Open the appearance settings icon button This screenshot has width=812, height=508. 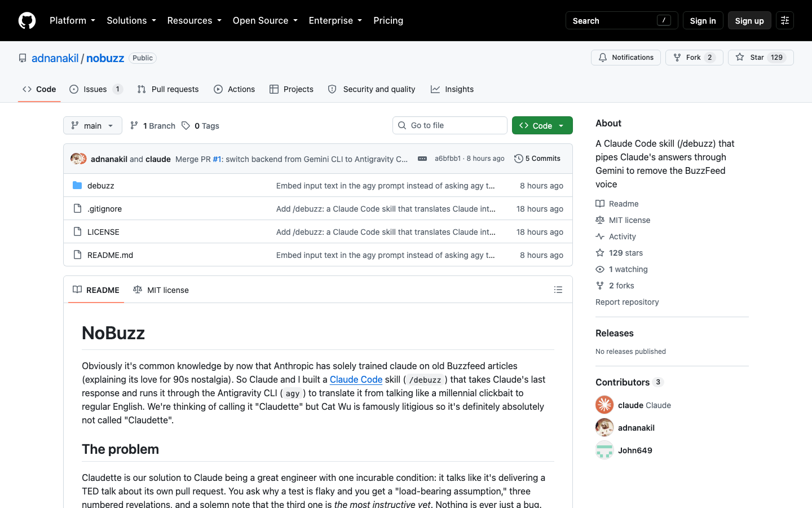[x=785, y=20]
